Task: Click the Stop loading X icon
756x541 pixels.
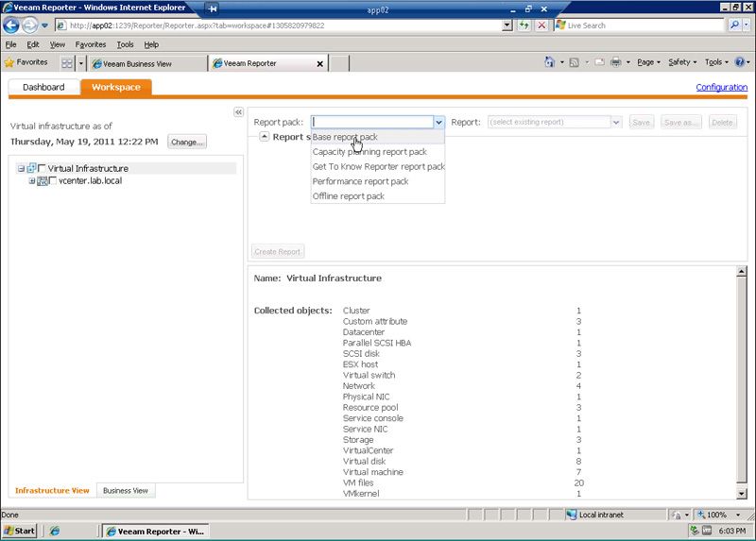Action: [x=541, y=25]
